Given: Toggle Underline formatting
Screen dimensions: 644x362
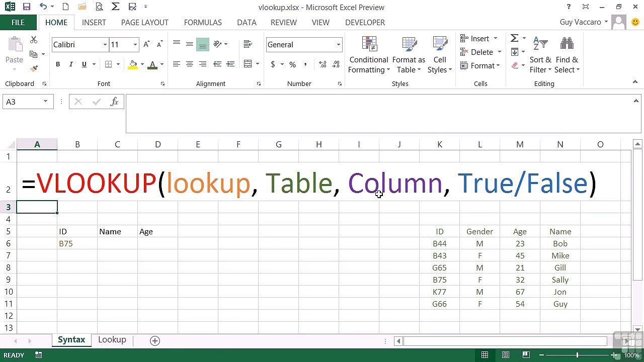Looking at the screenshot, I should 84,64.
